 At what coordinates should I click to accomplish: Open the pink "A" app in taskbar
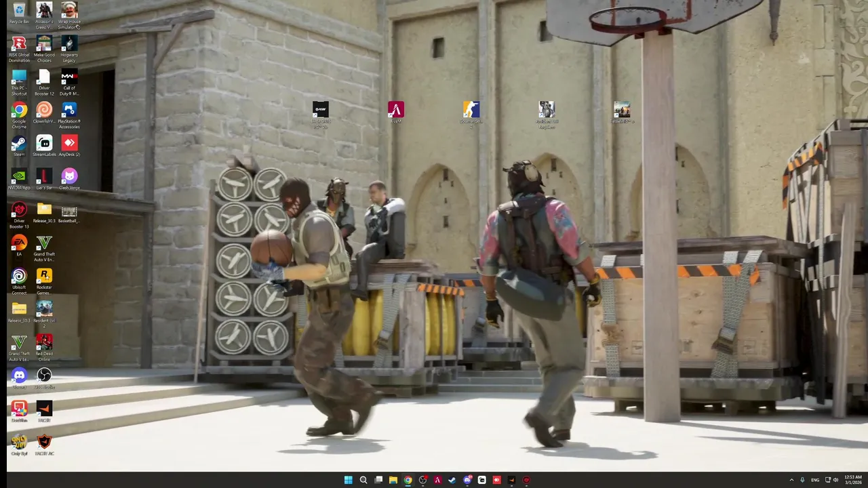pyautogui.click(x=437, y=480)
